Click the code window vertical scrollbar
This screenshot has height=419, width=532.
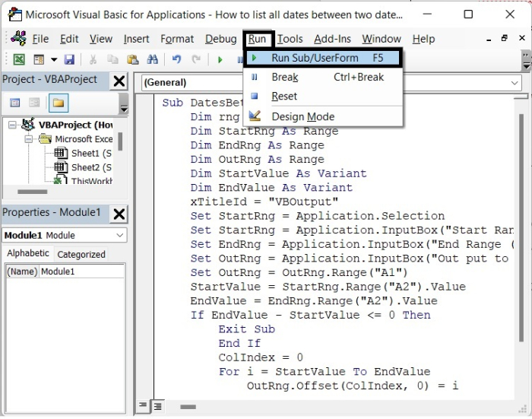click(521, 227)
